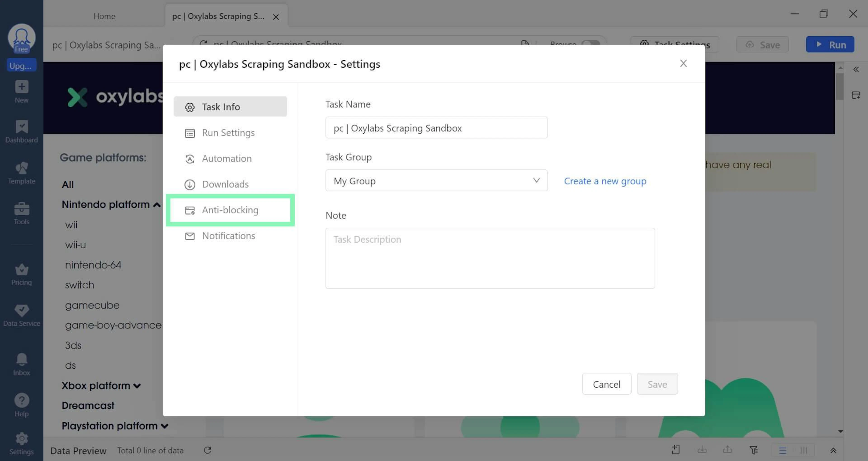Switch Data Preview to column view icon
Screen dimensions: 868x461
[804, 450]
